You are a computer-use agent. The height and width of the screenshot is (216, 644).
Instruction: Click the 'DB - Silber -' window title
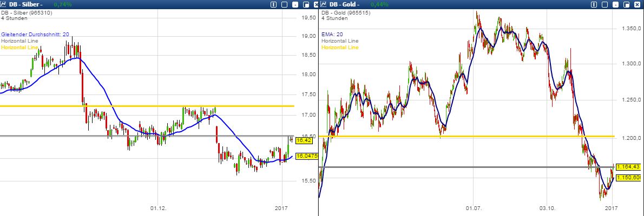(x=25, y=4)
